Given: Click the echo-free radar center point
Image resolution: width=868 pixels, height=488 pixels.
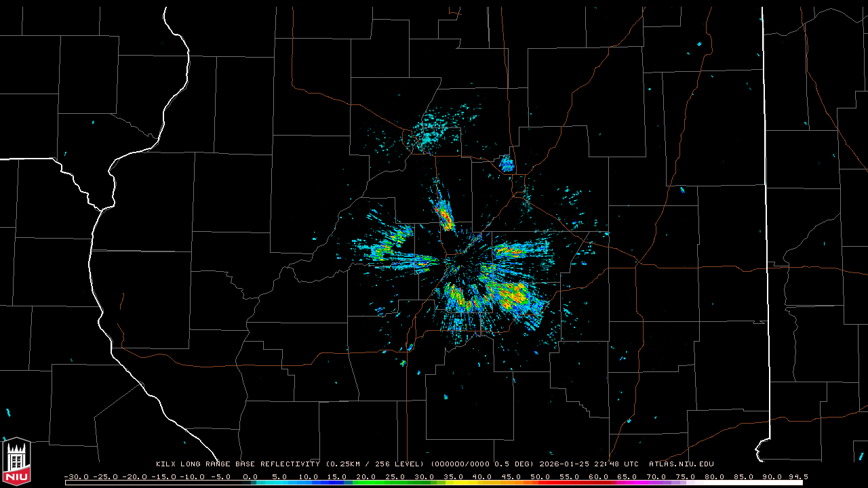Looking at the screenshot, I should pos(462,262).
